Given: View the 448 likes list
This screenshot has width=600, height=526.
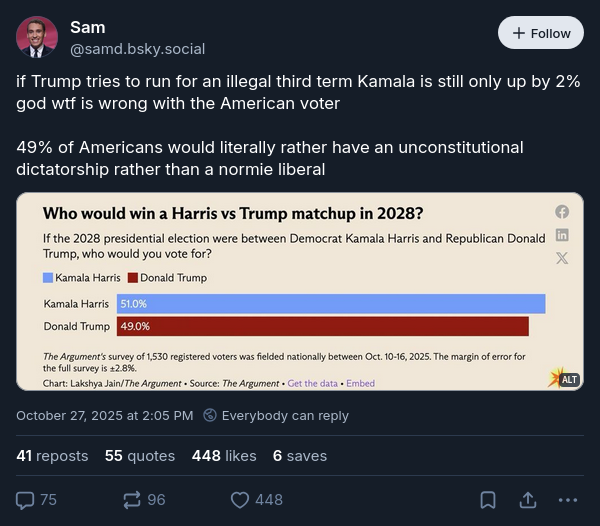Looking at the screenshot, I should (x=224, y=455).
